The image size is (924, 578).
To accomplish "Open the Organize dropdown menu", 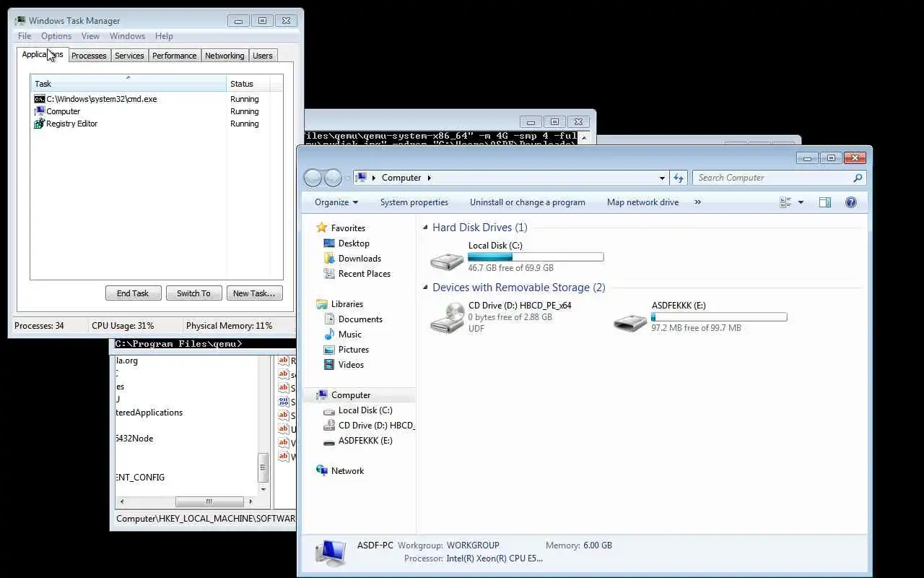I will (x=336, y=202).
